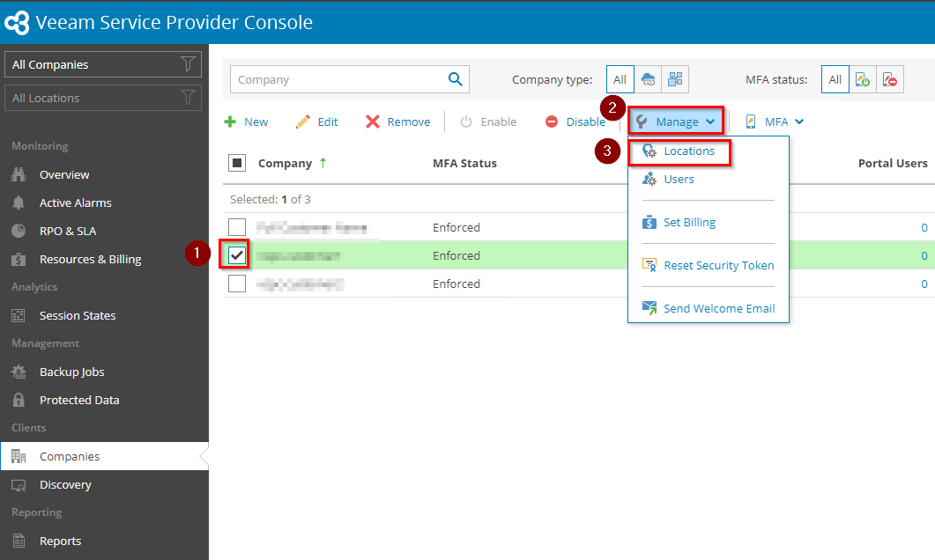The height and width of the screenshot is (560, 935).
Task: Sort by Company column header
Action: 285,163
